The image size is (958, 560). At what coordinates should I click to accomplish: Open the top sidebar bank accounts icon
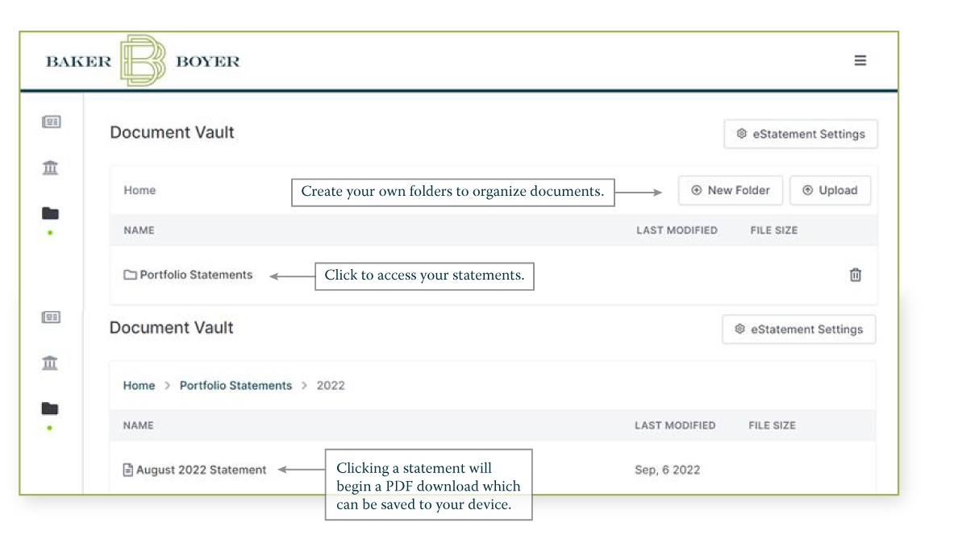[50, 168]
